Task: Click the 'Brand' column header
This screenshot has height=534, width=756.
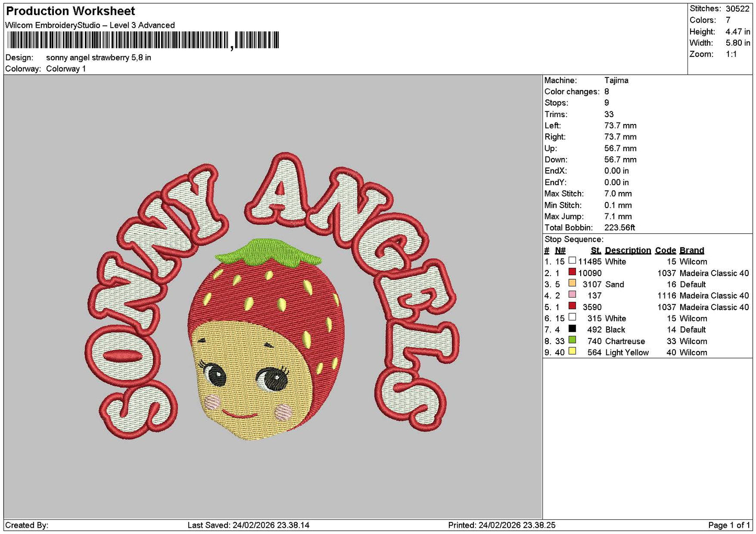Action: [692, 251]
